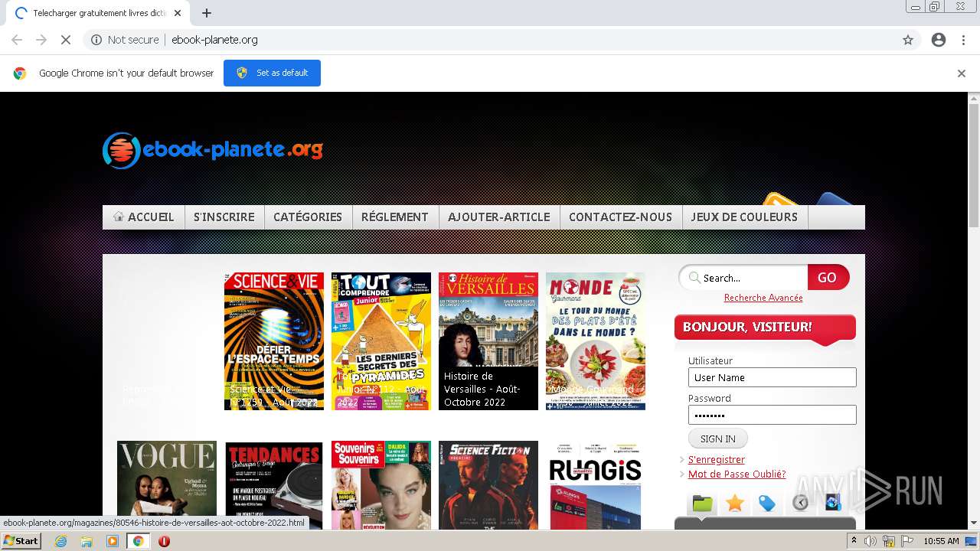Open a new browser tab

coord(206,13)
